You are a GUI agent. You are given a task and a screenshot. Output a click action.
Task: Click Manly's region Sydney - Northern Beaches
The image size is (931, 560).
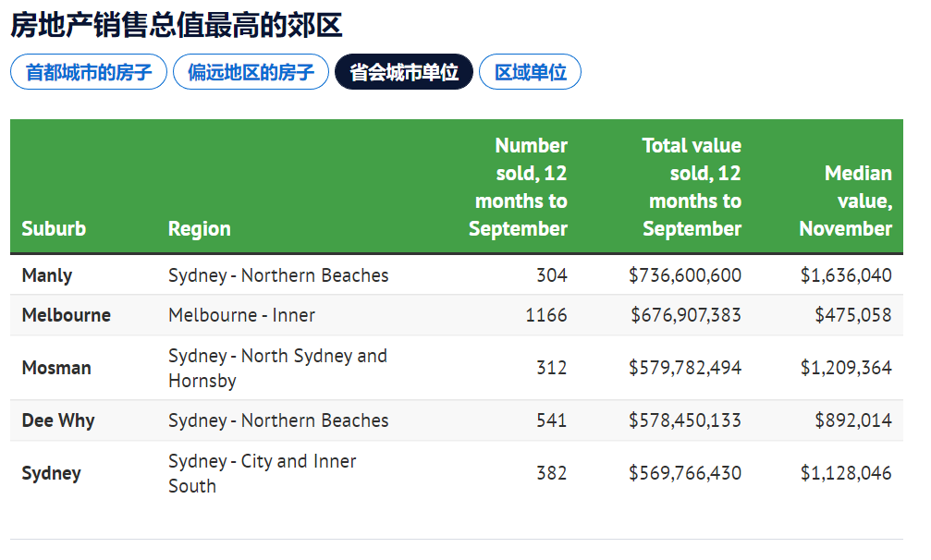pyautogui.click(x=278, y=275)
